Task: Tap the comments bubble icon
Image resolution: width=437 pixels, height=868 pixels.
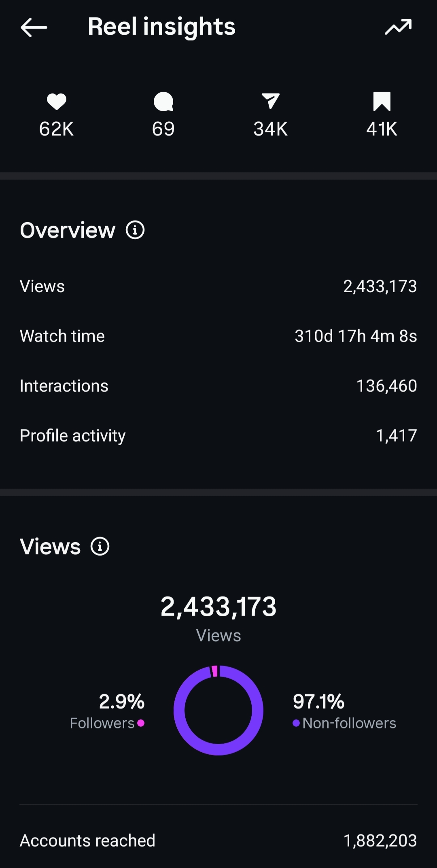Action: 163,102
